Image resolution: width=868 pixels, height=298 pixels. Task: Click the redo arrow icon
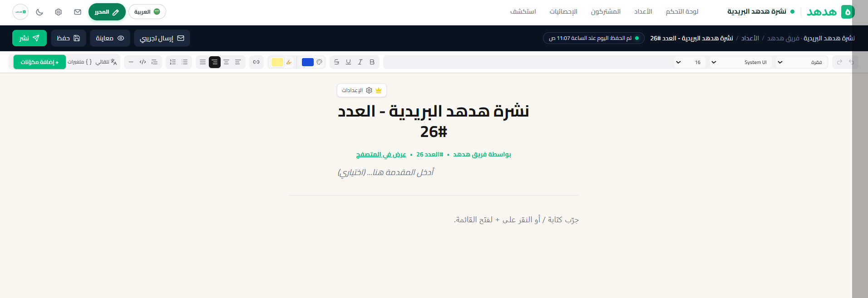pyautogui.click(x=839, y=62)
